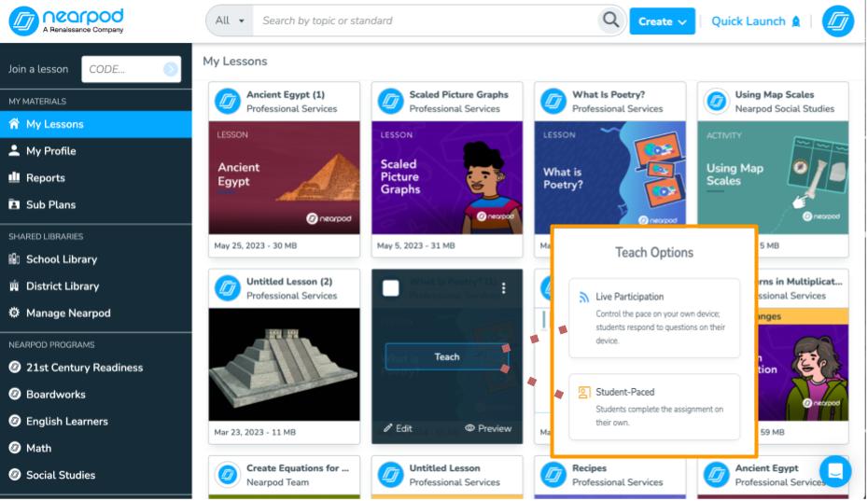Click the Using Map Scales author logo

(716, 102)
